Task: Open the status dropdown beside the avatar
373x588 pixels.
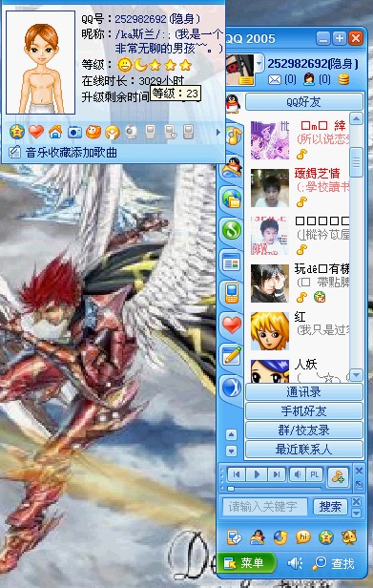Action: 259,64
